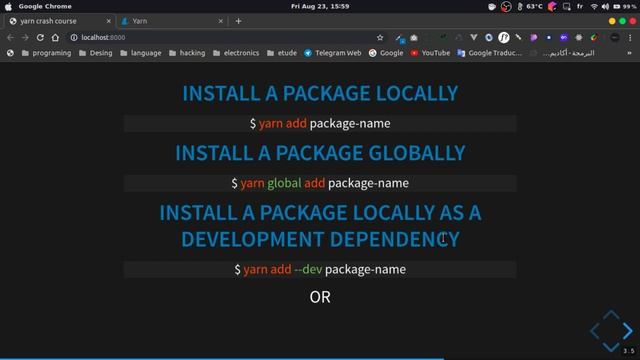Reload the current page

[x=40, y=38]
